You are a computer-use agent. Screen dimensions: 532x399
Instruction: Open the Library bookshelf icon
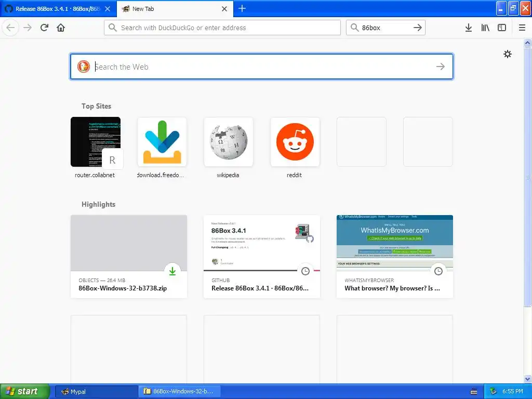tap(485, 28)
